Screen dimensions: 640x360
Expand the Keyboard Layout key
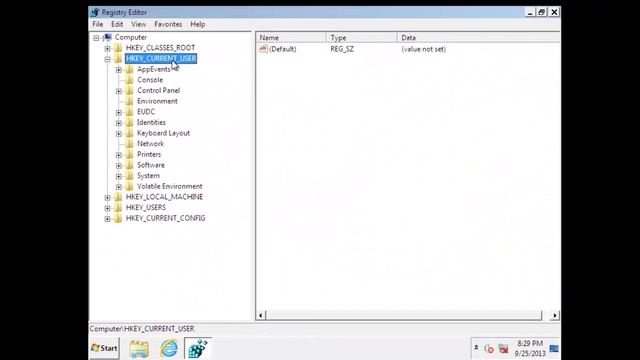point(119,133)
